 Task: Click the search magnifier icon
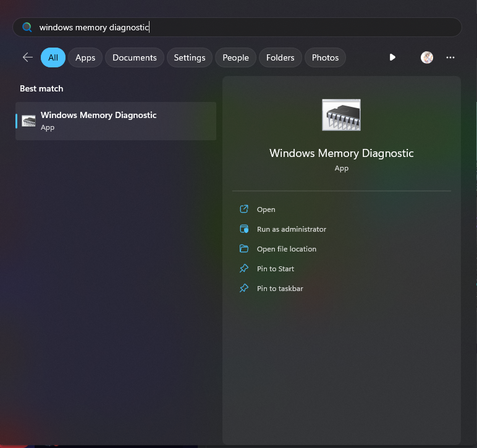[x=27, y=27]
